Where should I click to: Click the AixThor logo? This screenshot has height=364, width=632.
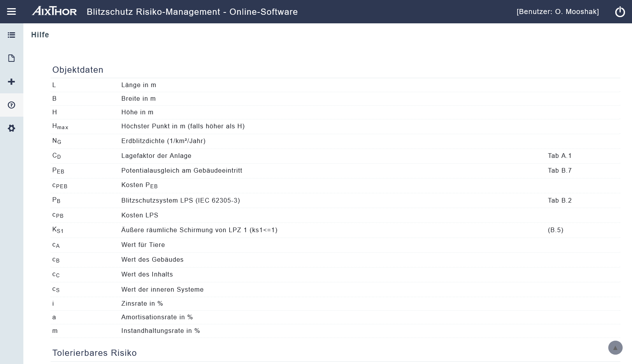(x=54, y=11)
